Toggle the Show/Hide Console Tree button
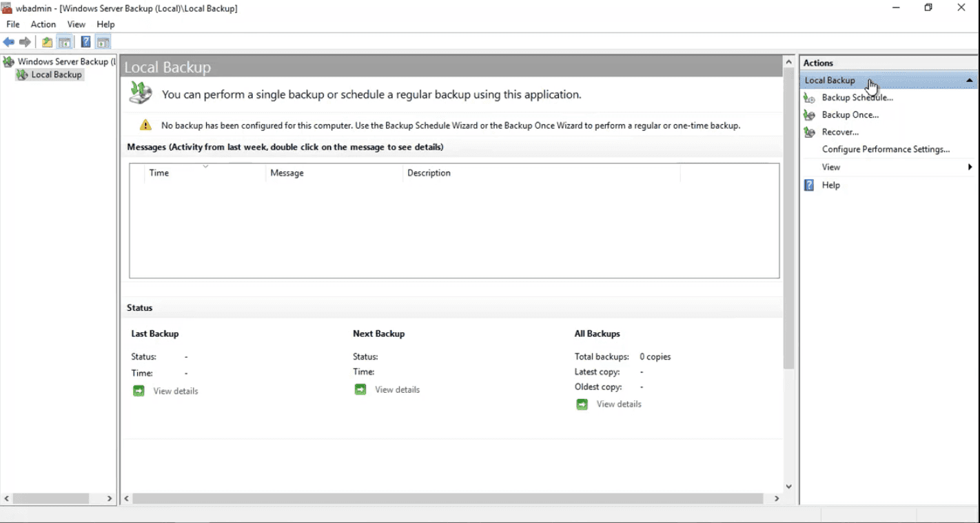 point(65,42)
